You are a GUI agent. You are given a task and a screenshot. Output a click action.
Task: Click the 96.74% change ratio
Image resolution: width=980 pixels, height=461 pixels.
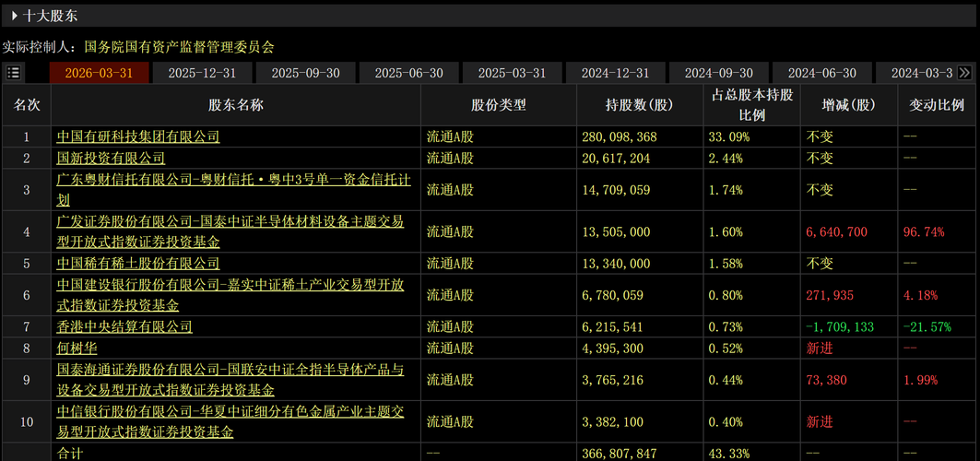tap(924, 231)
